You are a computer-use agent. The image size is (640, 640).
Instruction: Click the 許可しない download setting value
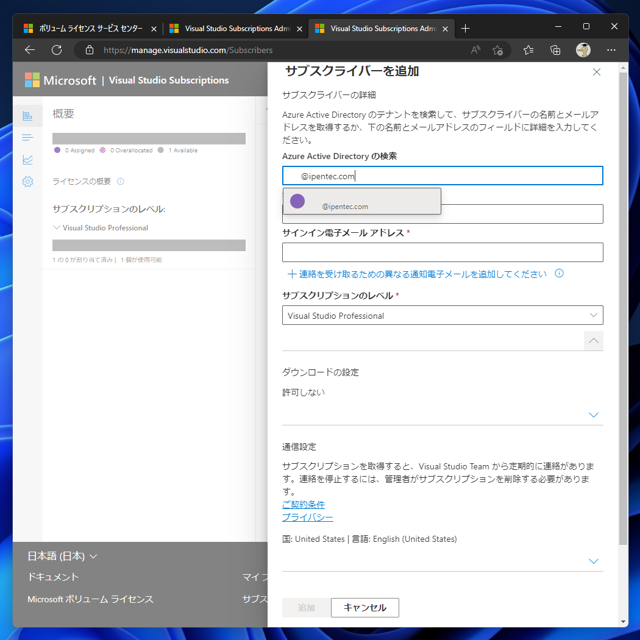pyautogui.click(x=303, y=392)
